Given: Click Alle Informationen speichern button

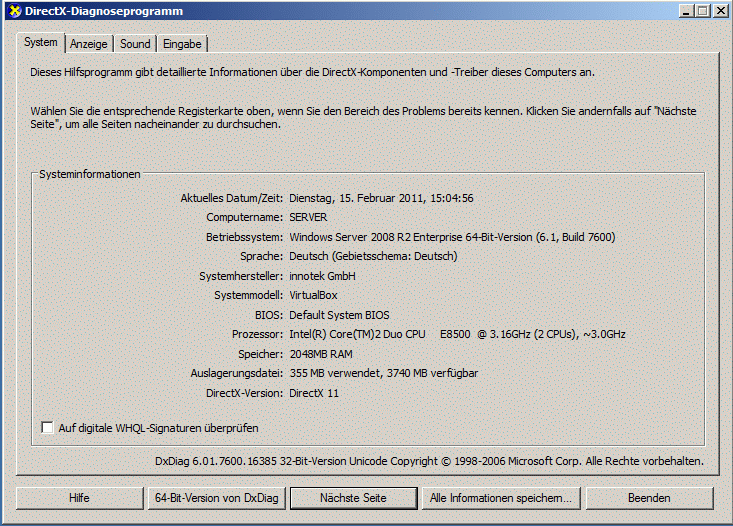Looking at the screenshot, I should (501, 498).
